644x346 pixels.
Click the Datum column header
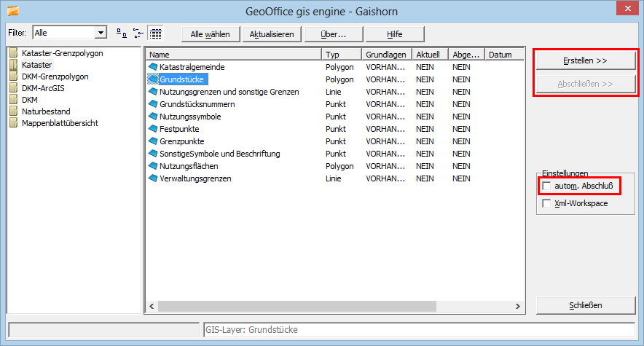point(505,55)
